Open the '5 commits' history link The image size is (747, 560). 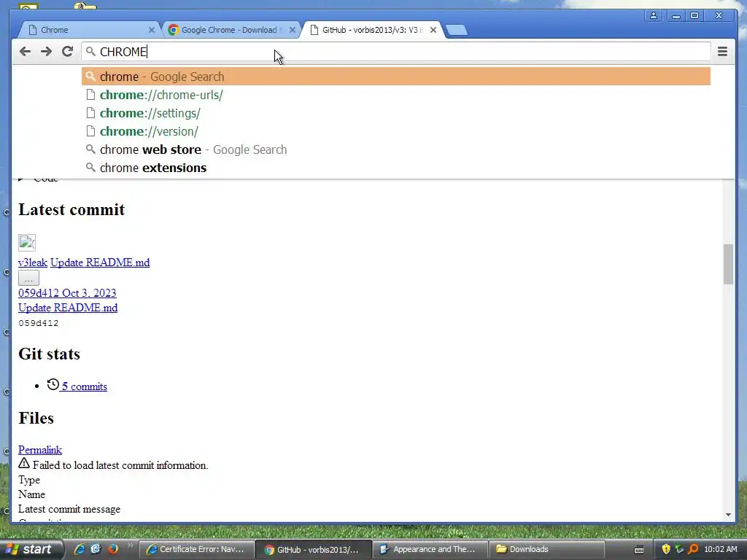85,386
